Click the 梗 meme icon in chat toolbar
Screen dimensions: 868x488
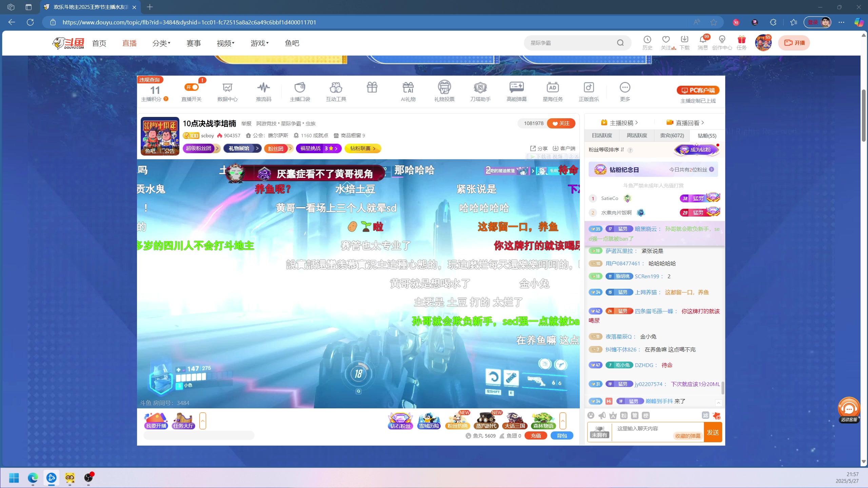point(646,415)
